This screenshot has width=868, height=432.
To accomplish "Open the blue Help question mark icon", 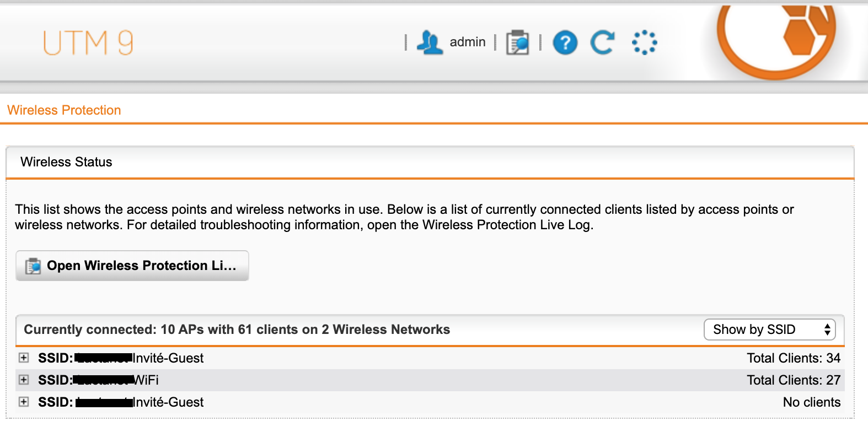I will click(565, 42).
